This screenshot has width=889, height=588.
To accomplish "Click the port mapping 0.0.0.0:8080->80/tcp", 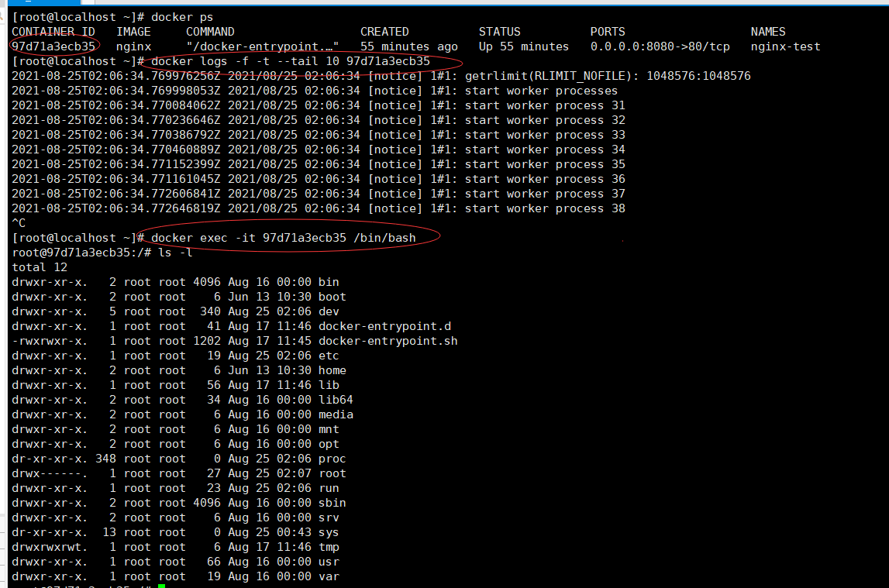I will [x=660, y=46].
